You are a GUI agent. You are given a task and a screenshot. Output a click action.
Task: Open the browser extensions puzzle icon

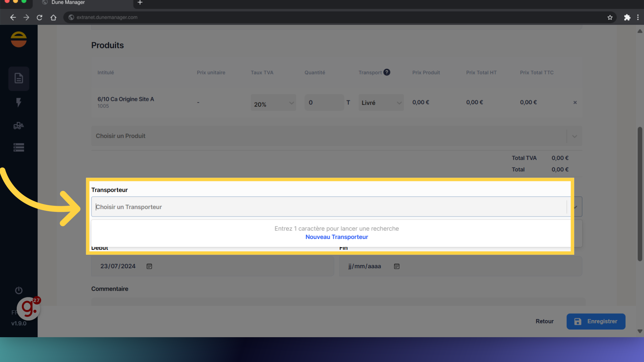[x=627, y=17]
